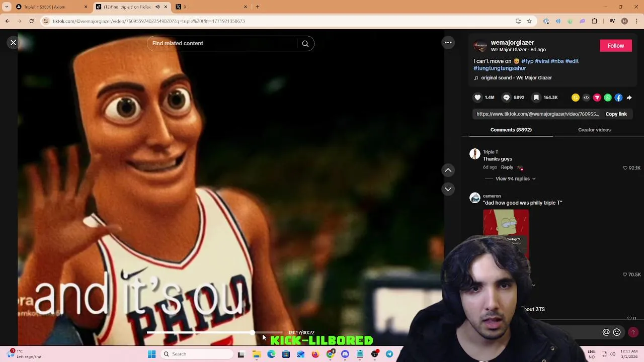
Task: Post comment with the red send button
Action: [633, 332]
